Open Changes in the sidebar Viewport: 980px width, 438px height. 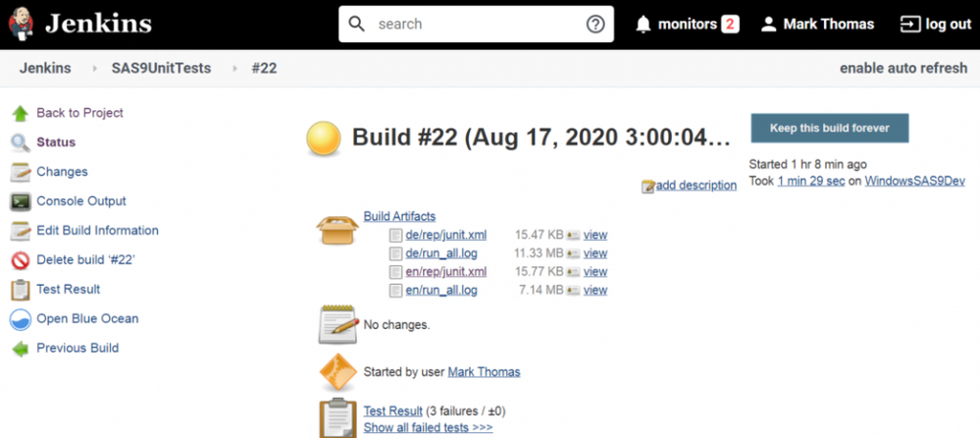62,172
